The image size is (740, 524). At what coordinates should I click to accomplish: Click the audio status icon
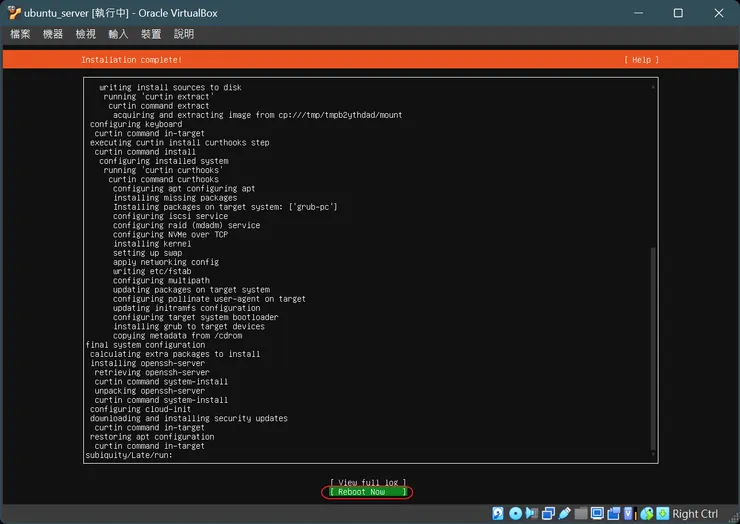coord(532,513)
